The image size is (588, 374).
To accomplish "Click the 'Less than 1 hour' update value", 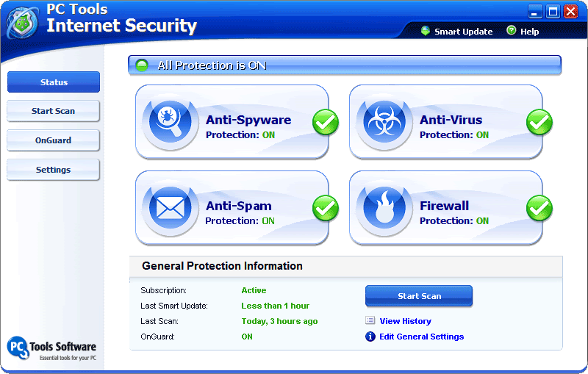I will (x=275, y=306).
